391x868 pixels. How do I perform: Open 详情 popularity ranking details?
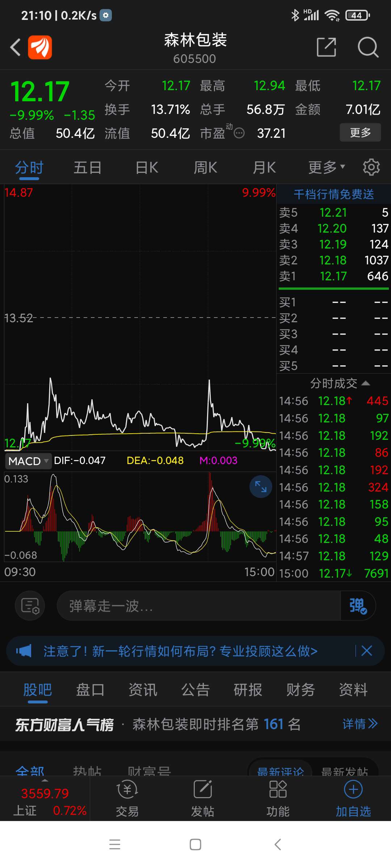click(x=360, y=724)
